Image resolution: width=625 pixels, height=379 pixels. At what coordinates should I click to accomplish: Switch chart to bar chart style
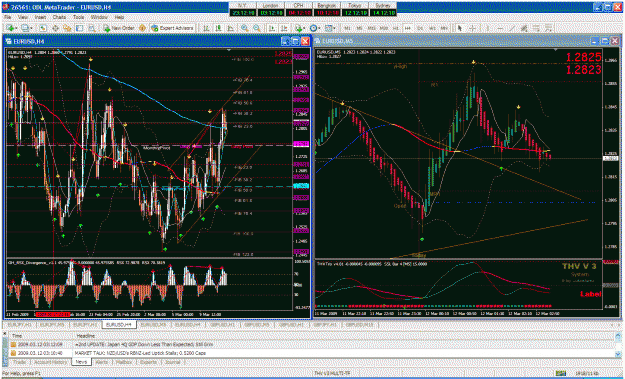click(x=206, y=28)
